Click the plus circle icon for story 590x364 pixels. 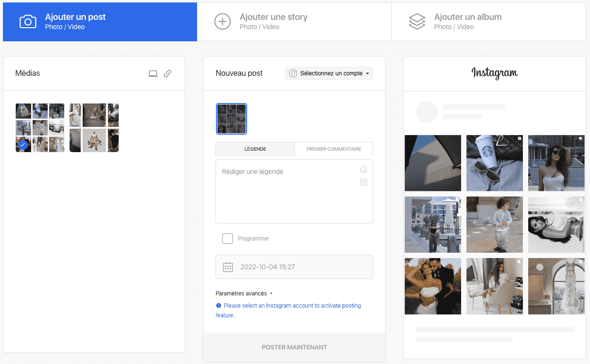222,21
